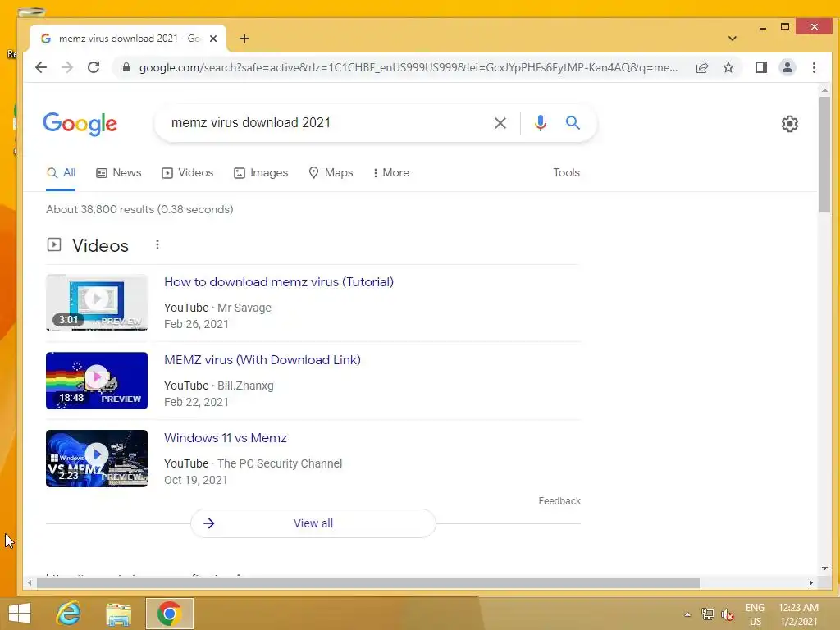Switch to the Videos tab
Screen dimensions: 840x630
[x=188, y=172]
